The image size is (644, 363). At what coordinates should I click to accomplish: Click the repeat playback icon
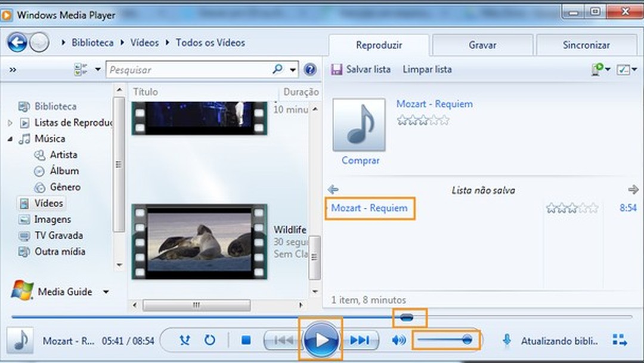pyautogui.click(x=209, y=339)
